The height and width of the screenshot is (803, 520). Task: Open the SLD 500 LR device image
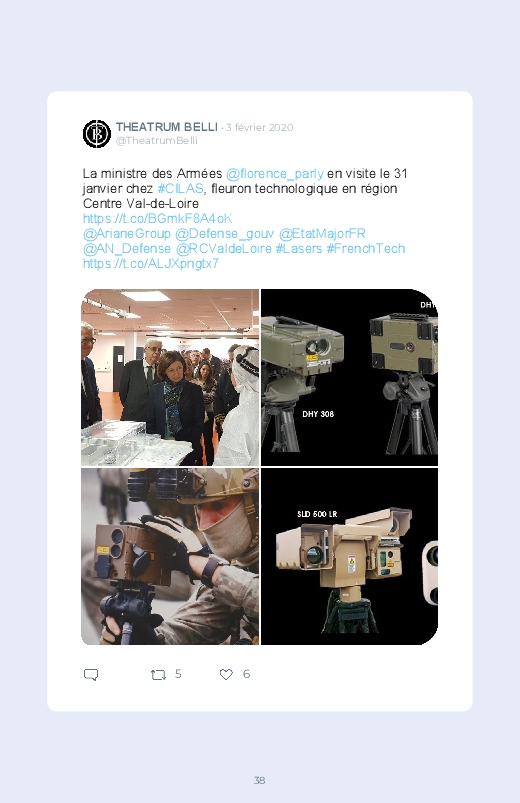coord(349,556)
